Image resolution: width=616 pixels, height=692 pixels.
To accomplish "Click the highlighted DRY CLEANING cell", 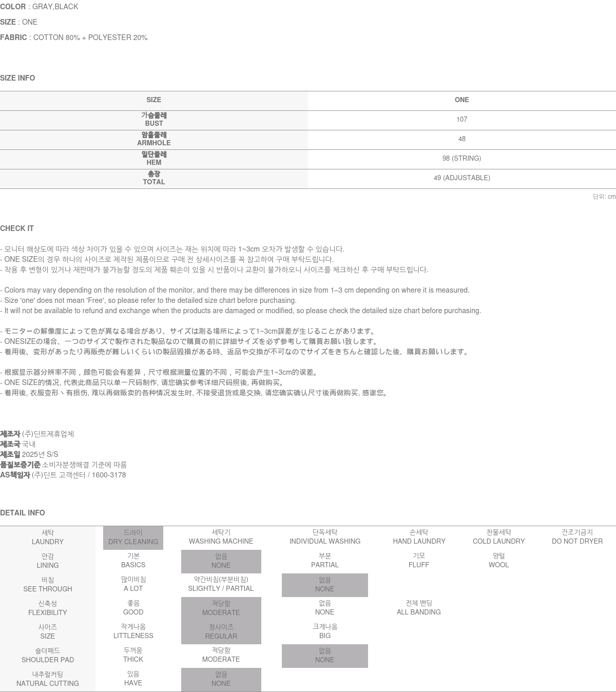I will point(133,537).
